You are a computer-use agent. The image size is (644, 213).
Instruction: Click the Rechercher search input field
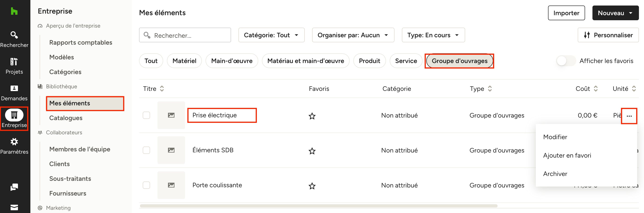pyautogui.click(x=185, y=35)
